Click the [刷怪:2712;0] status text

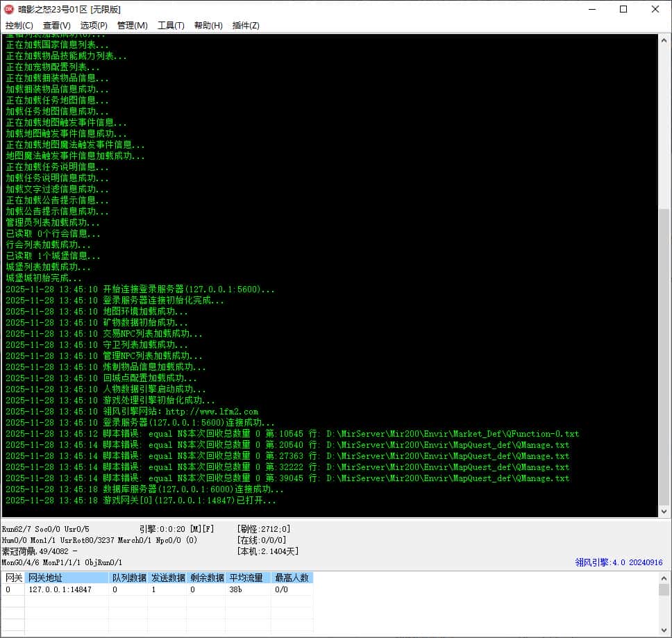[x=264, y=529]
